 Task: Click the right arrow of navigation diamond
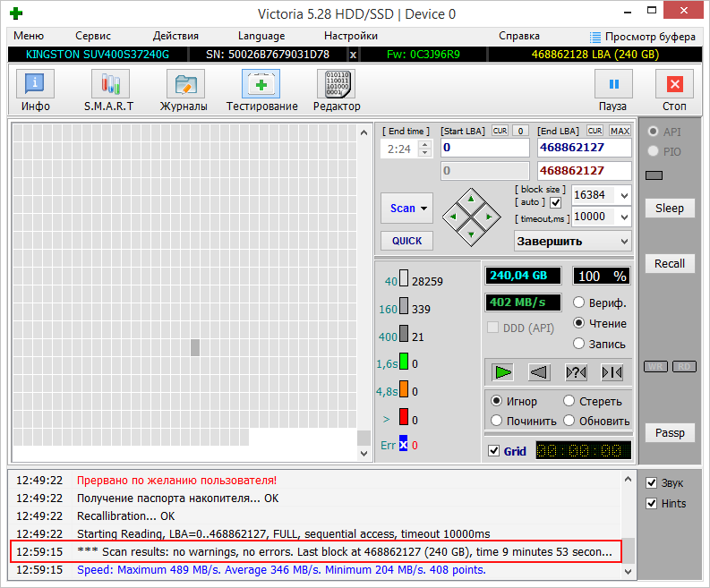(489, 217)
